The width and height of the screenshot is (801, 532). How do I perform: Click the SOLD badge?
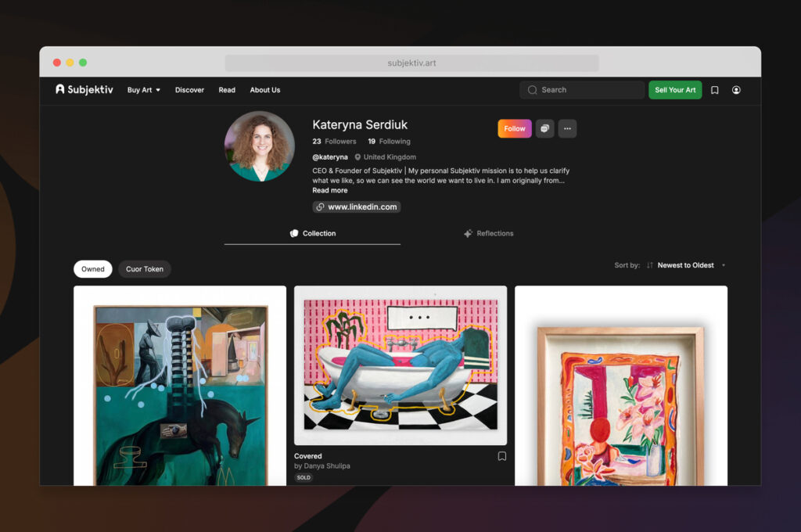tap(304, 478)
